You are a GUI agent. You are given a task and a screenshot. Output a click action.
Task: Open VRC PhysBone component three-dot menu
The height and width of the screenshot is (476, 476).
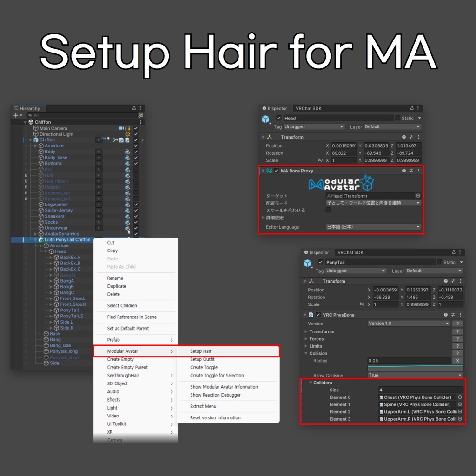point(460,315)
